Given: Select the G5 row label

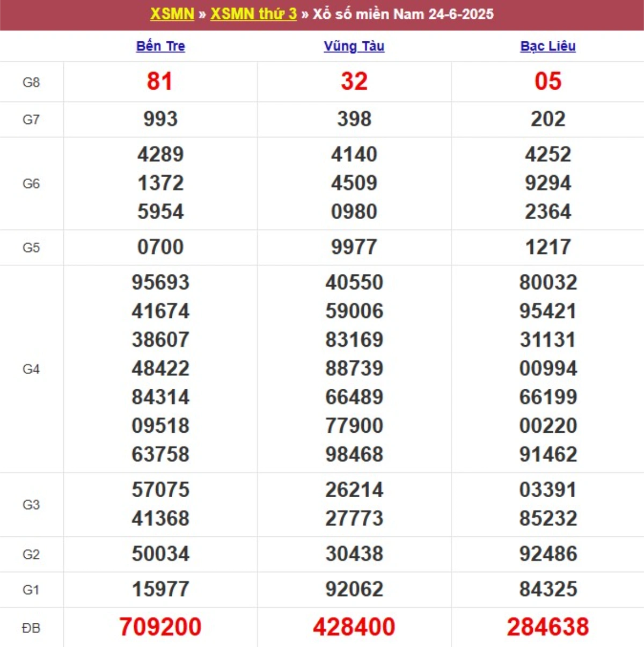Looking at the screenshot, I should [31, 248].
